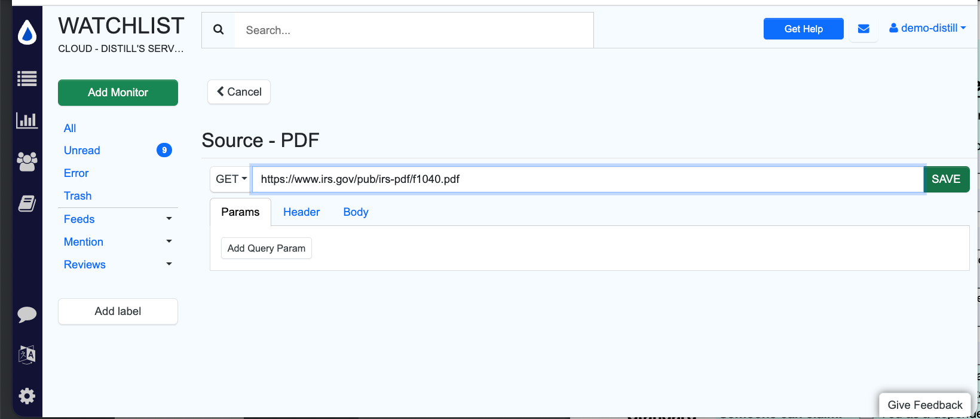Click the green SAVE button
The image size is (980, 419).
tap(946, 179)
